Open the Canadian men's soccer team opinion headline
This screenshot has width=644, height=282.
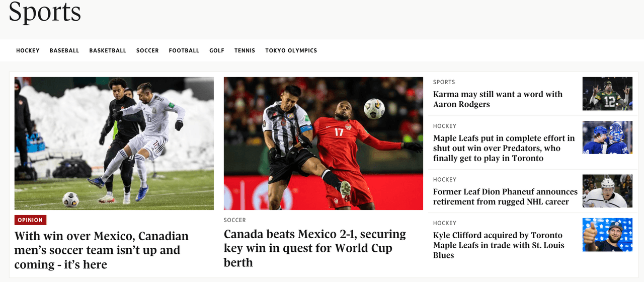coord(102,250)
